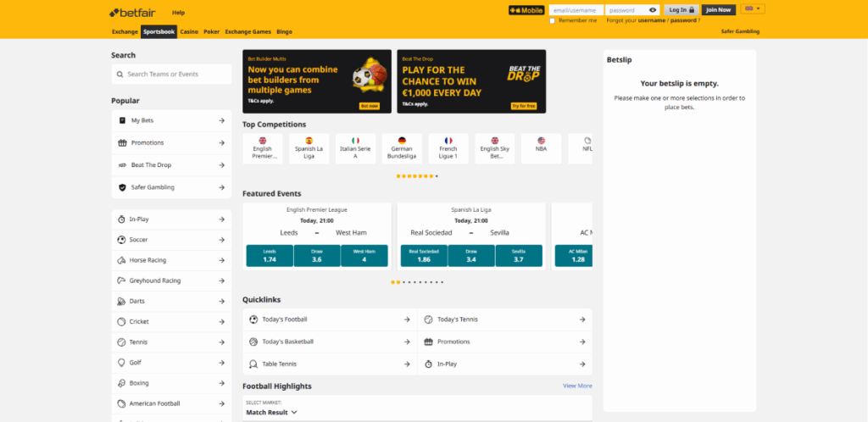
Task: Click the betfair logo
Action: (x=132, y=12)
